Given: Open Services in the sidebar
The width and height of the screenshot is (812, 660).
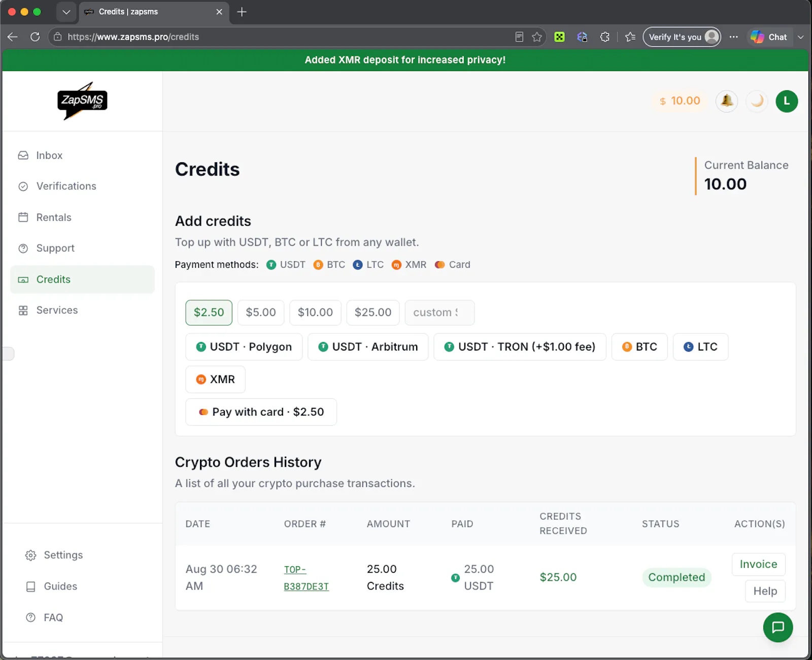Looking at the screenshot, I should [82, 310].
